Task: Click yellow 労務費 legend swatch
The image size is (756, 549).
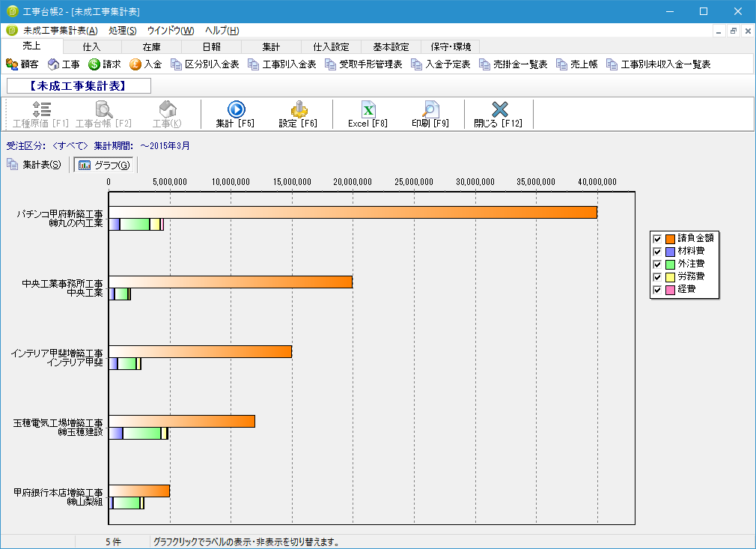Action: (x=670, y=277)
